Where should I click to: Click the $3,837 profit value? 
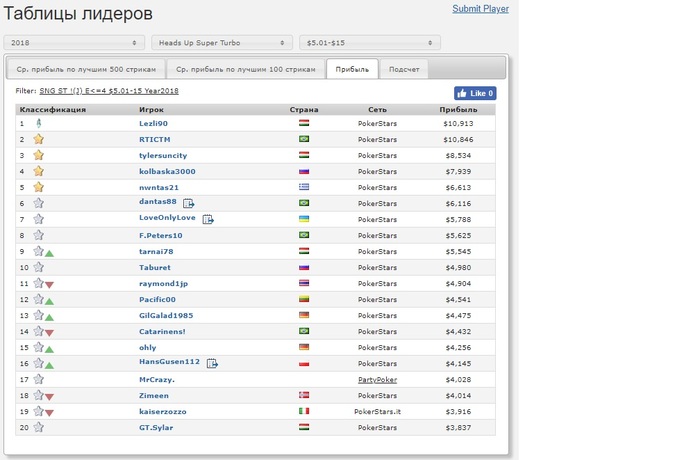coord(458,427)
